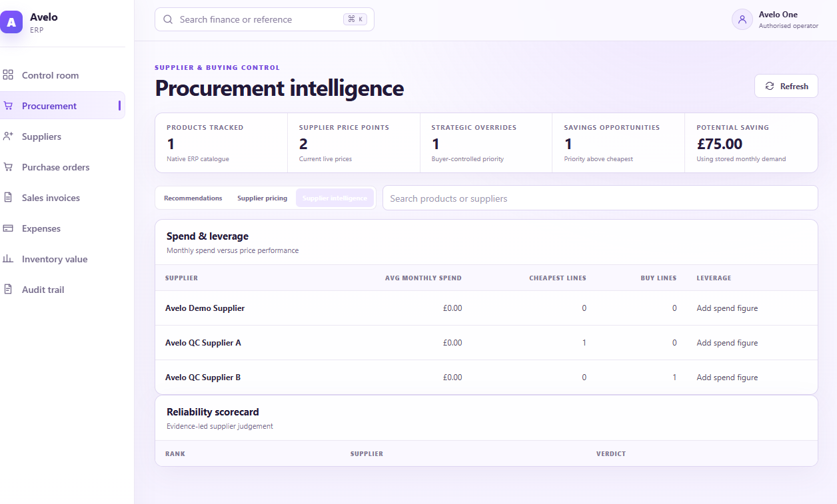
Task: Open Control room via its grid icon
Action: 9,75
